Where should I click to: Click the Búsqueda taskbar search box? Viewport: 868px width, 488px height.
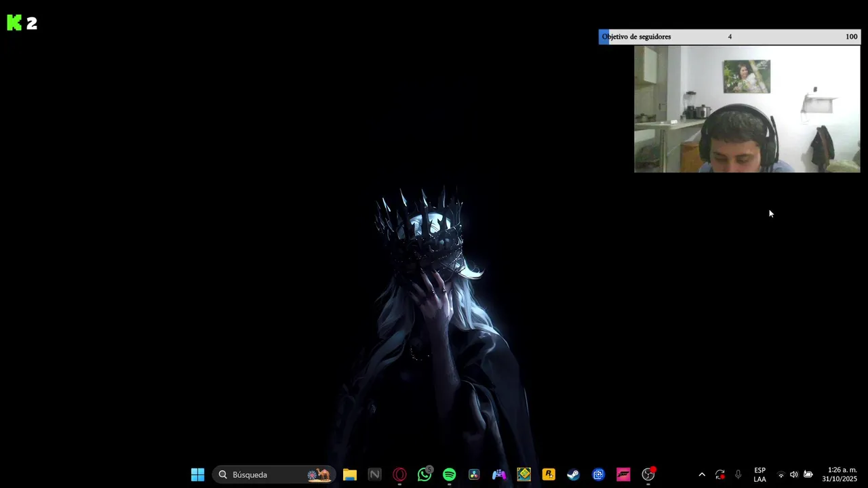pos(274,474)
